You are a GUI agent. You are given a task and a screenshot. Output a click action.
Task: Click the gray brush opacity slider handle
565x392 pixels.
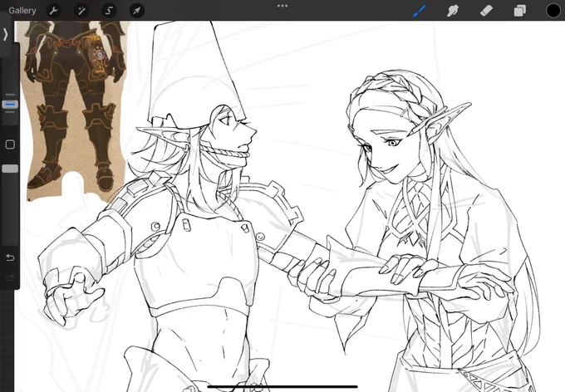pos(10,169)
